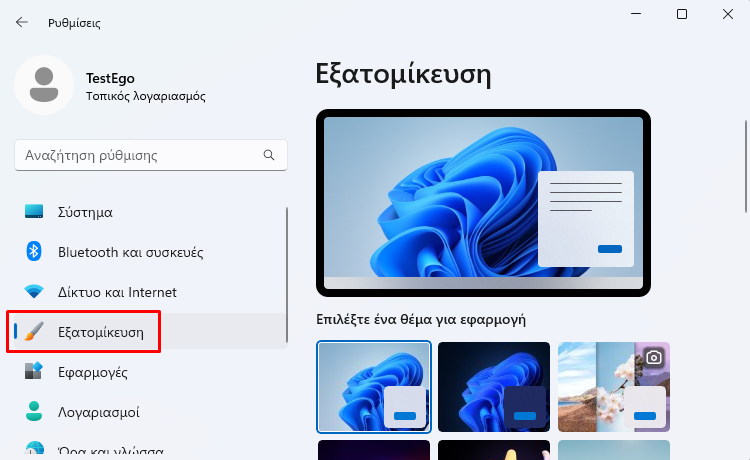750x460 pixels.
Task: Go back with the arrow icon
Action: click(x=22, y=22)
